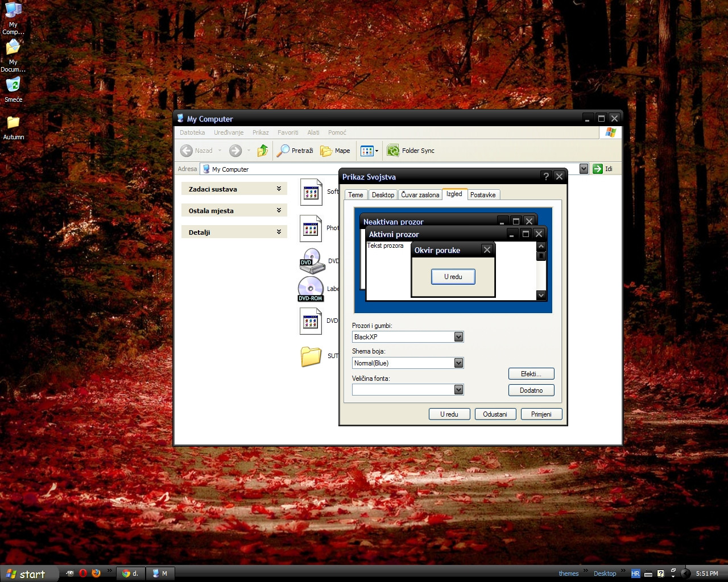Go back with the Nazad arrow button
This screenshot has height=582, width=728.
pos(196,151)
